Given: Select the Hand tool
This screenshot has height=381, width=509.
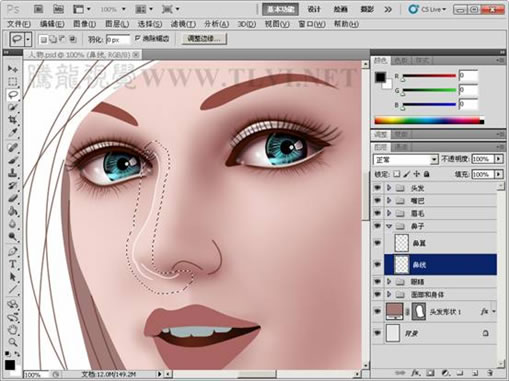Looking at the screenshot, I should (13, 330).
